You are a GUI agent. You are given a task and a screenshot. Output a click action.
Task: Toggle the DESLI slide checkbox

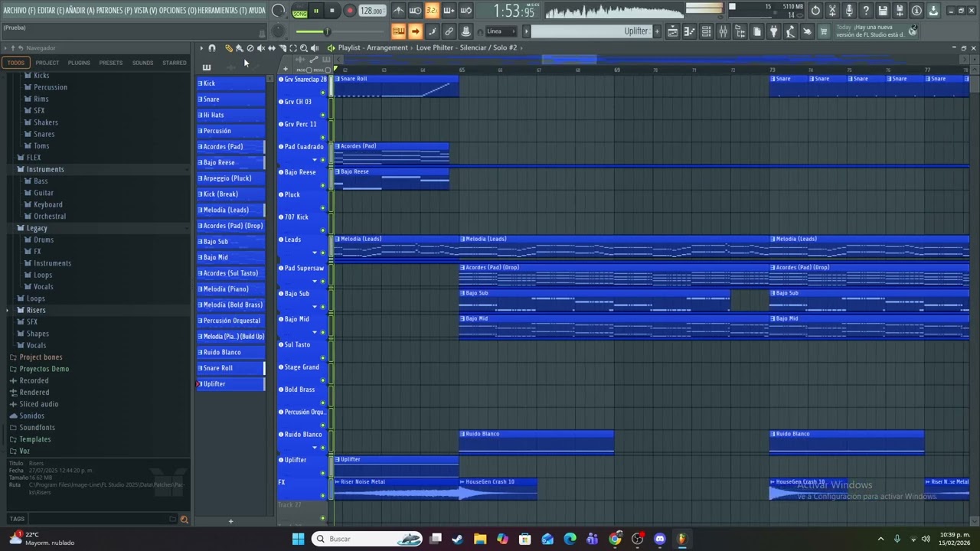(x=328, y=70)
